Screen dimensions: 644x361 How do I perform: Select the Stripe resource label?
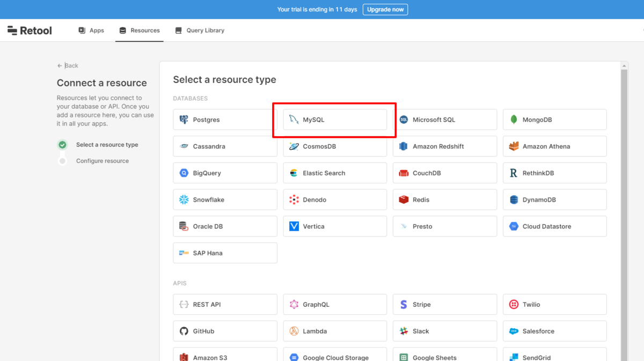click(x=421, y=304)
